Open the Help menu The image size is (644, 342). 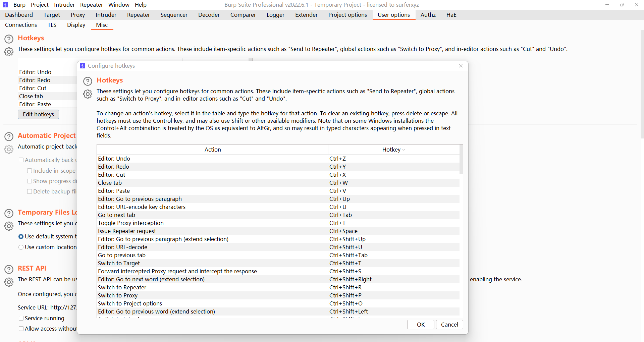[141, 5]
